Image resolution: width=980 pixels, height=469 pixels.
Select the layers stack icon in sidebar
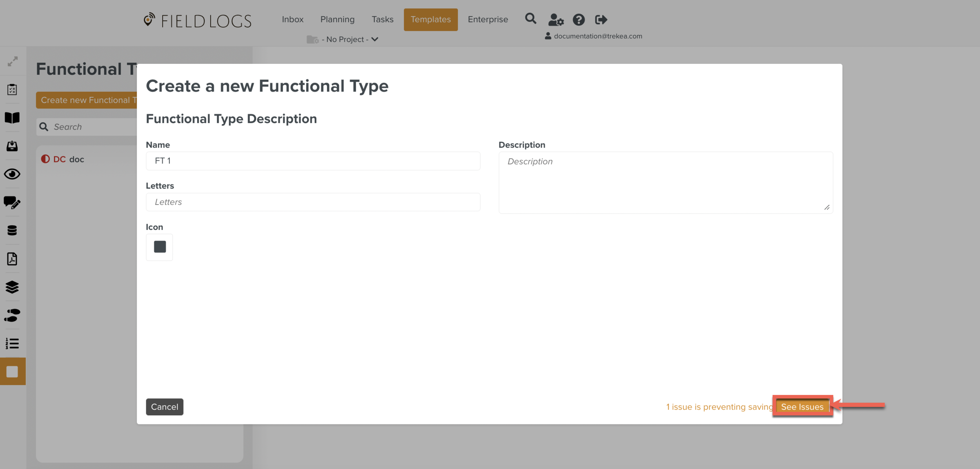point(13,287)
